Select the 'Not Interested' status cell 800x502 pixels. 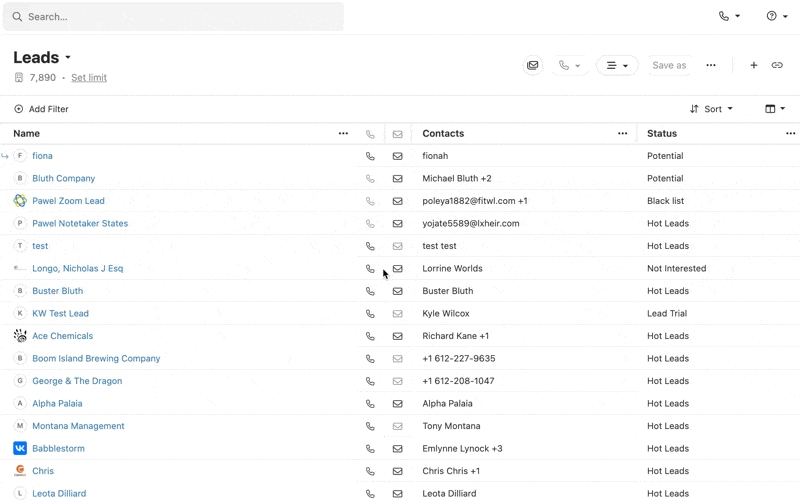coord(677,268)
